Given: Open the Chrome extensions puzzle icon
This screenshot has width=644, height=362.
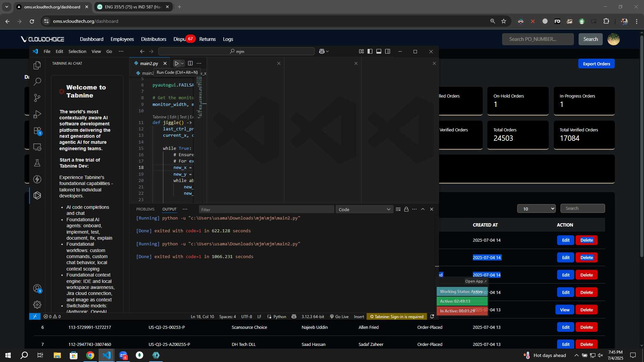Looking at the screenshot, I should (x=606, y=21).
